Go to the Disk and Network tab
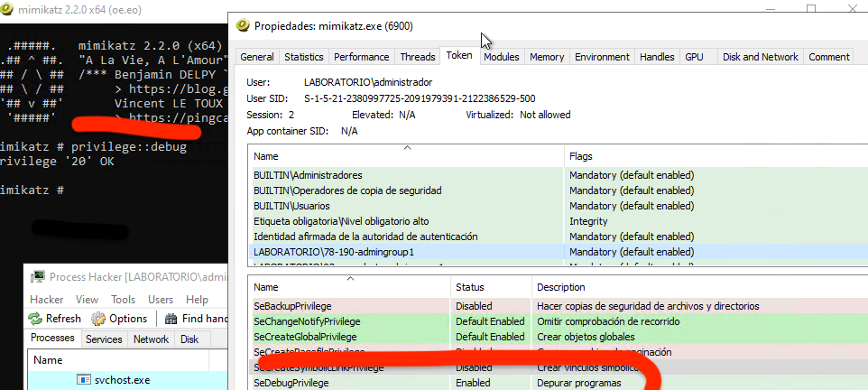868x390 pixels. pos(760,57)
